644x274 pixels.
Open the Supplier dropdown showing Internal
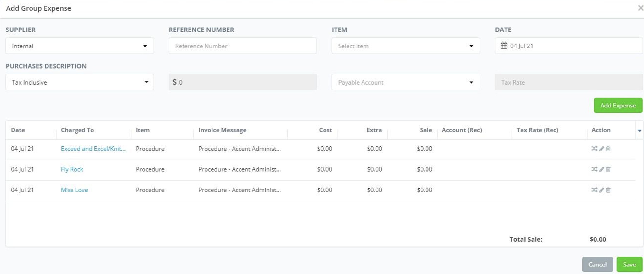79,46
